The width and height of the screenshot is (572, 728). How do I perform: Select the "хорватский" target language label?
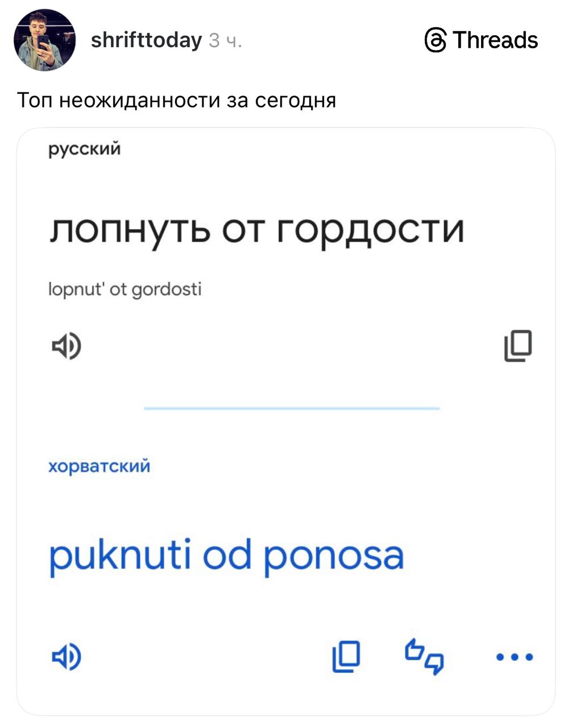click(99, 466)
